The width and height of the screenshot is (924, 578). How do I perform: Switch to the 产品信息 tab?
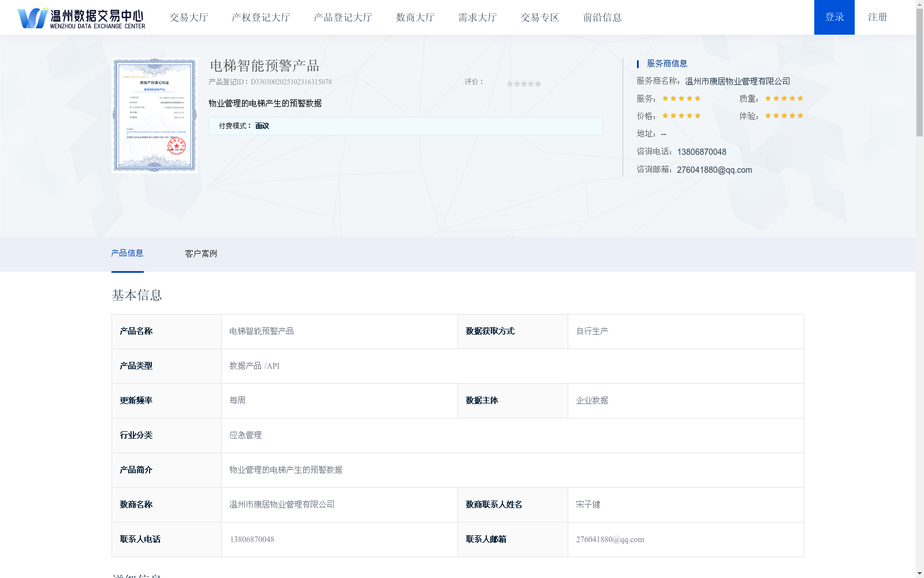pos(127,253)
